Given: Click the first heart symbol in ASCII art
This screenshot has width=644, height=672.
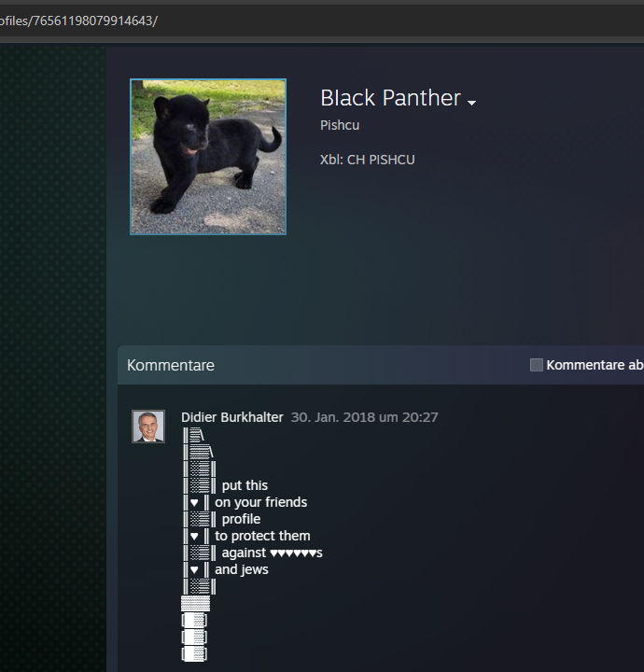Looking at the screenshot, I should point(195,502).
